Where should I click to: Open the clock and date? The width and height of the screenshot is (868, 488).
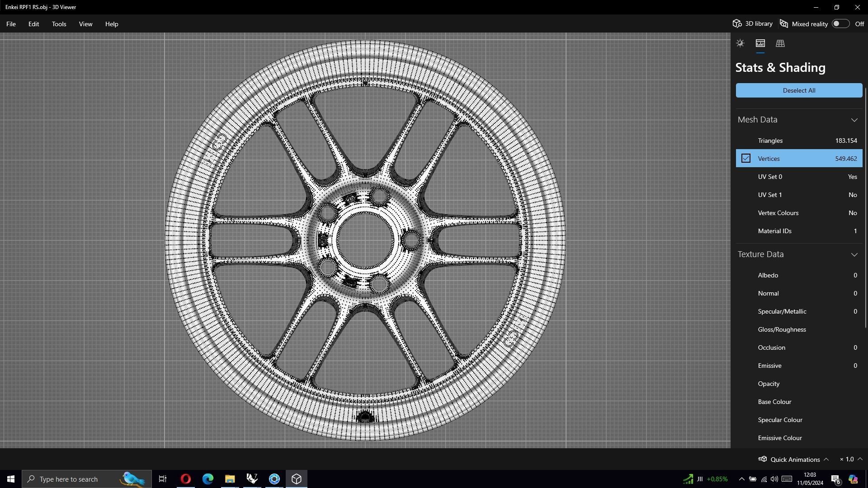[x=810, y=479]
